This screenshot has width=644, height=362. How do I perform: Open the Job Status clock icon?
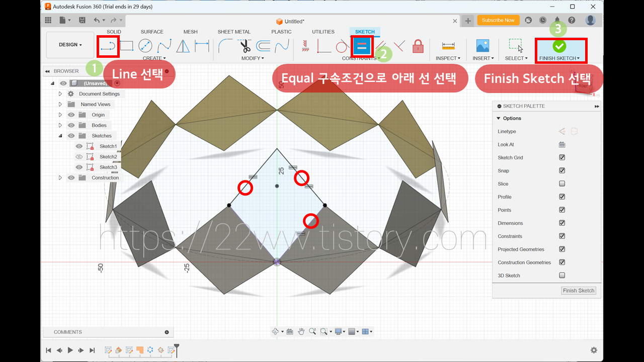[x=543, y=20]
